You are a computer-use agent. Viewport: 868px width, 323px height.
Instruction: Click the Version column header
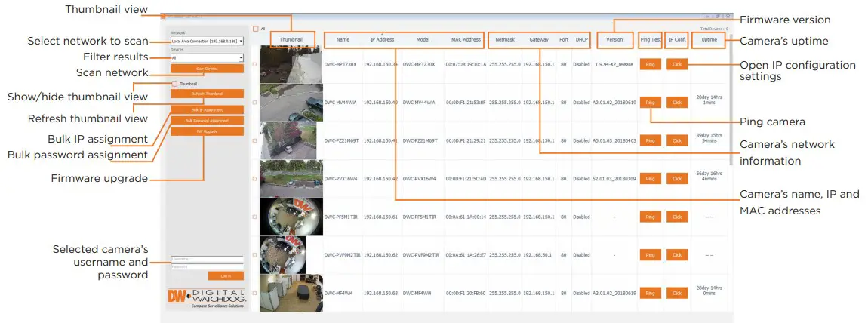(x=614, y=40)
